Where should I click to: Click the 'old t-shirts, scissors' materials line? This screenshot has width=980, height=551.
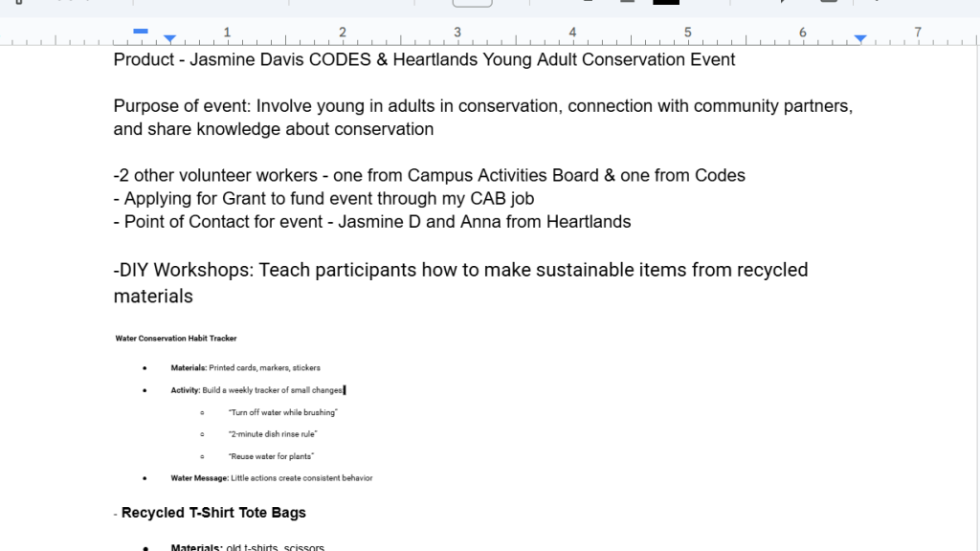247,547
